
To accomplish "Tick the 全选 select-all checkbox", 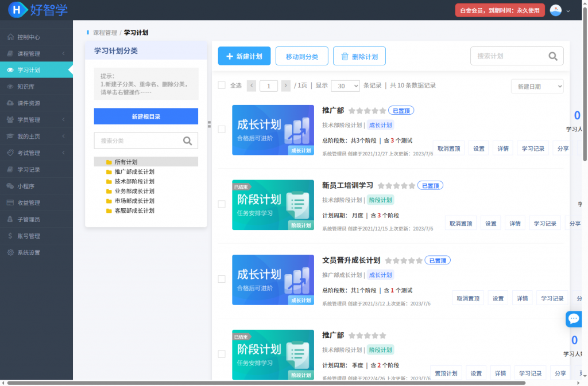I will point(222,85).
